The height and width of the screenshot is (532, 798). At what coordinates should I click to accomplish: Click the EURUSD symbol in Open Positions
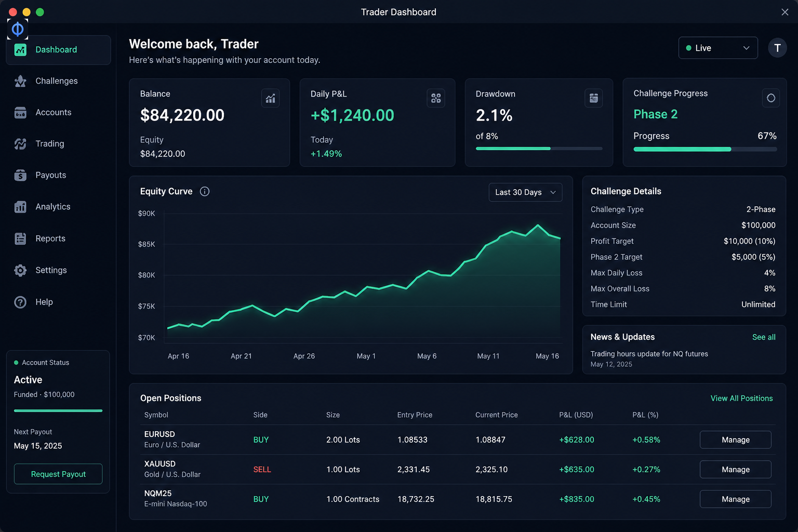coord(159,434)
